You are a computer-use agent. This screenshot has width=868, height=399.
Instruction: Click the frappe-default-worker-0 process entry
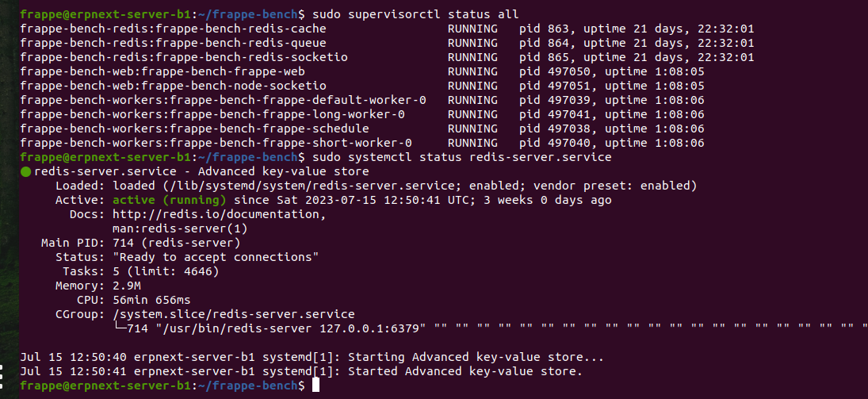(362, 100)
